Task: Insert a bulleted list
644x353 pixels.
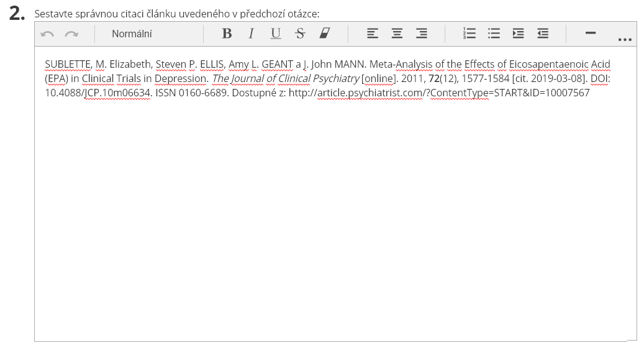Action: tap(494, 34)
